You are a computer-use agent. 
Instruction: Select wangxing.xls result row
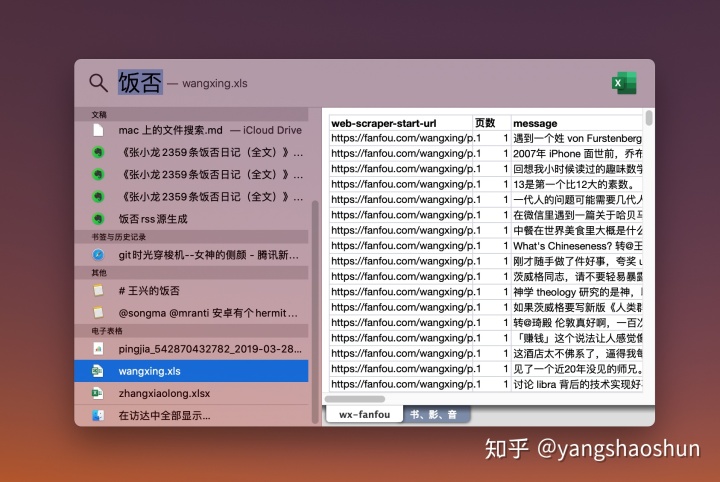click(191, 371)
